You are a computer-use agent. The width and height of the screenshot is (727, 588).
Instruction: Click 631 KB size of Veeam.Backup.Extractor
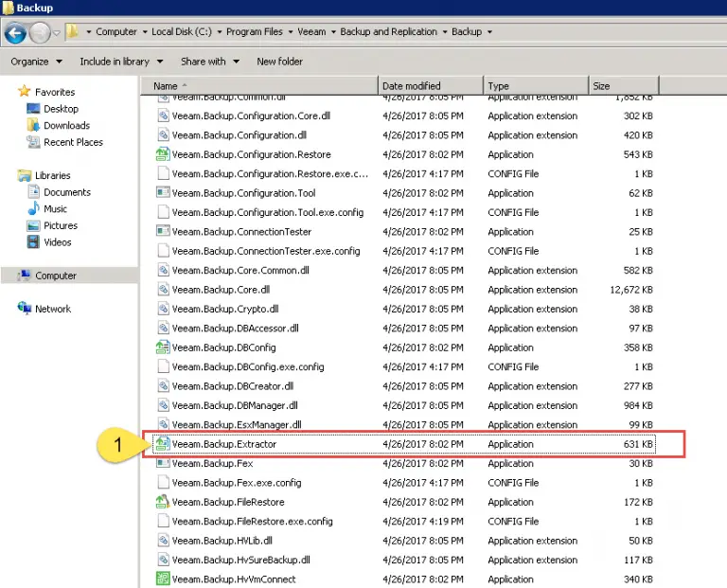[638, 444]
